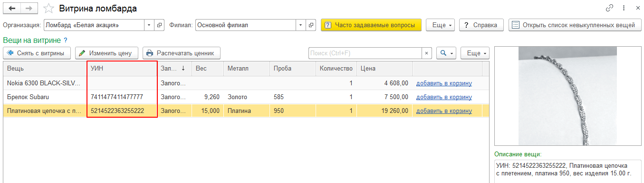Sort by the Вещь column header
The height and width of the screenshot is (183, 644).
[x=45, y=68]
